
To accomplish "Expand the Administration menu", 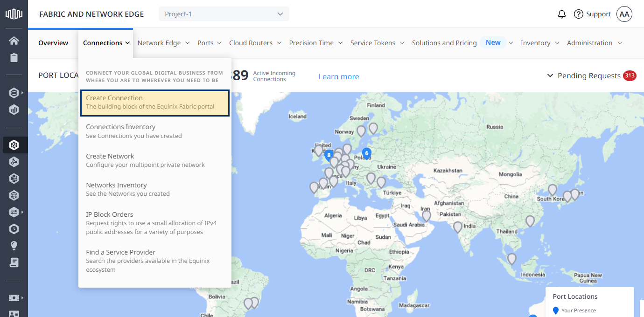I will pyautogui.click(x=595, y=43).
